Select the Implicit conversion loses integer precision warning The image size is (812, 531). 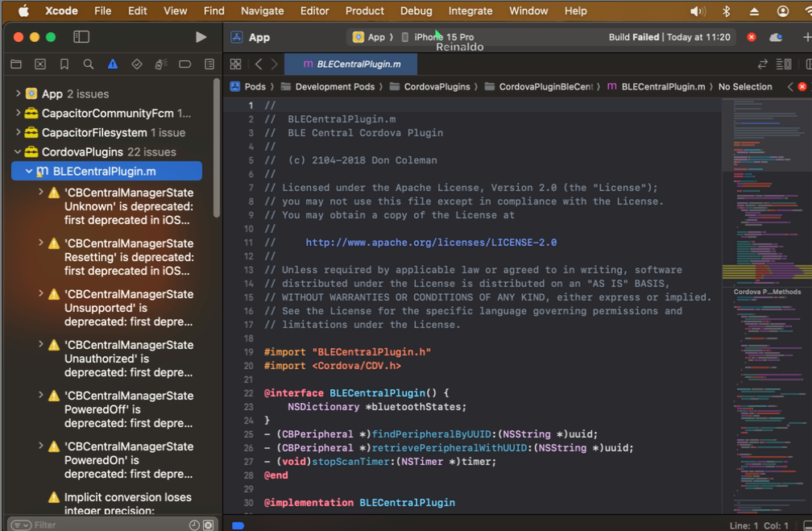coord(127,503)
